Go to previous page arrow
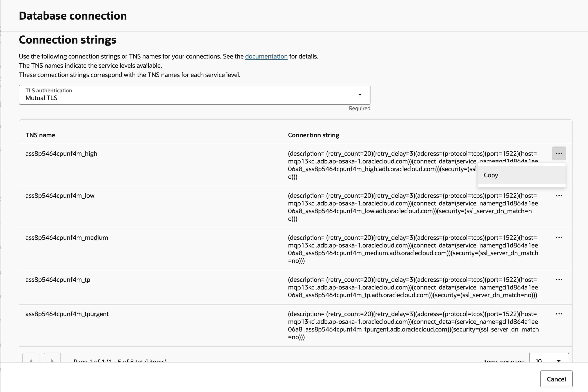 [31, 359]
